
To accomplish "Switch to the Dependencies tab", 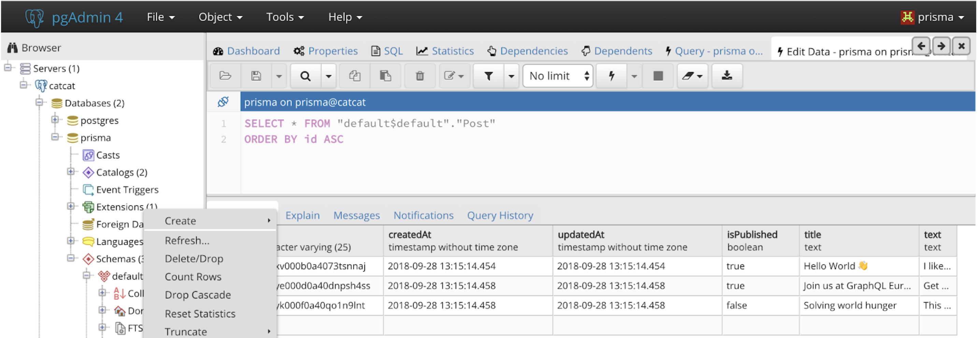I will 528,51.
